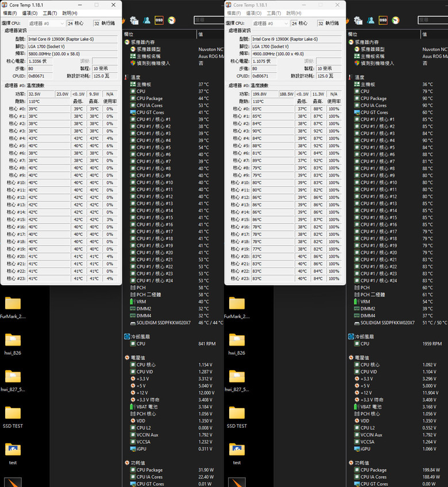Select the CPU Package 44 °C row
The height and width of the screenshot is (487, 448).
(173, 98)
